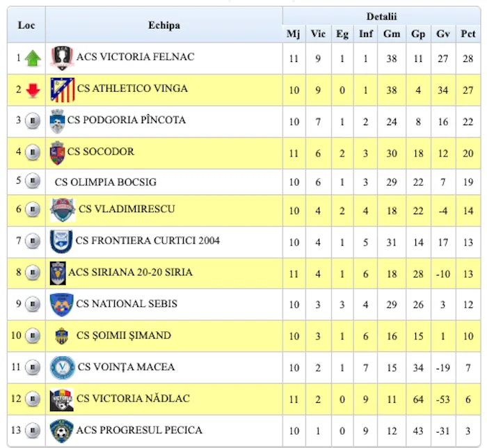
Task: Click the CS Socodor team crest
Action: pos(57,152)
